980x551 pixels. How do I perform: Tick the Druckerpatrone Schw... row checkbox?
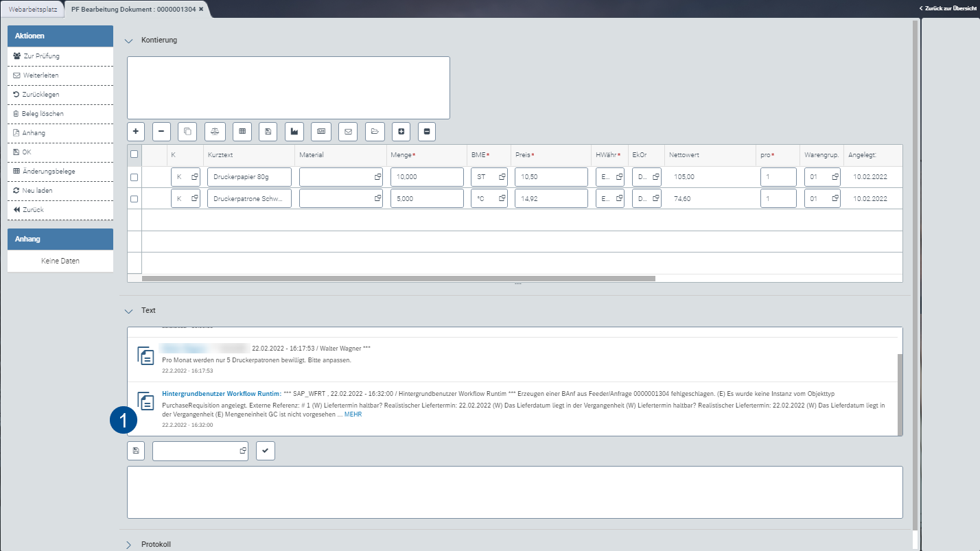point(135,198)
